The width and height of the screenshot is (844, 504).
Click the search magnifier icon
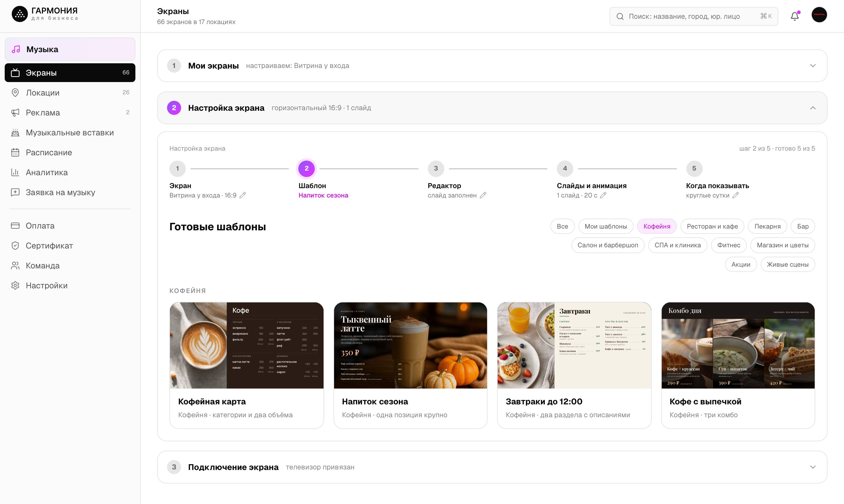(x=620, y=16)
